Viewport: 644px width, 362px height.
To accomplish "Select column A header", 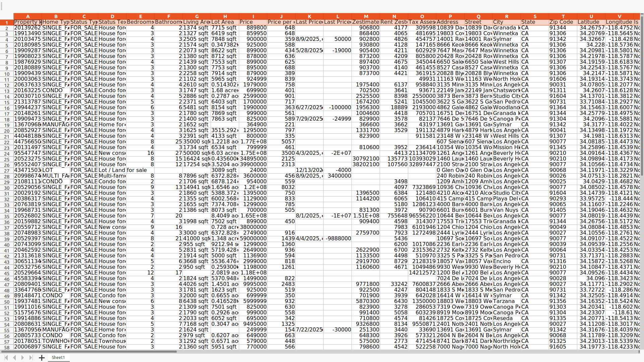I will click(28, 16).
